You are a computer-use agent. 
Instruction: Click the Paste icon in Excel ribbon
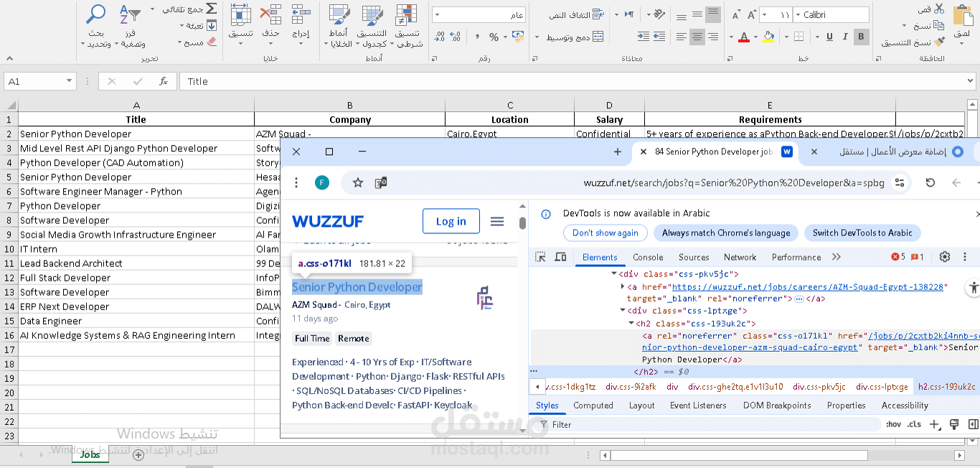click(962, 16)
